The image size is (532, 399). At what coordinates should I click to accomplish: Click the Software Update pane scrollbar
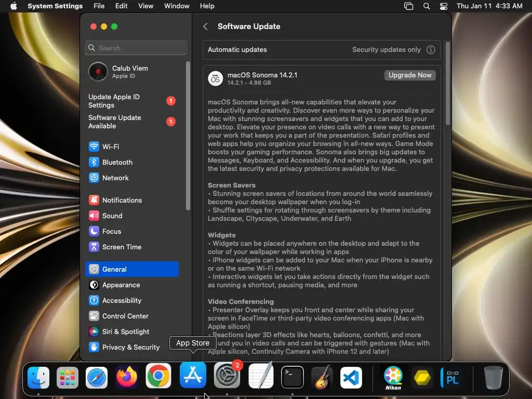[x=447, y=84]
